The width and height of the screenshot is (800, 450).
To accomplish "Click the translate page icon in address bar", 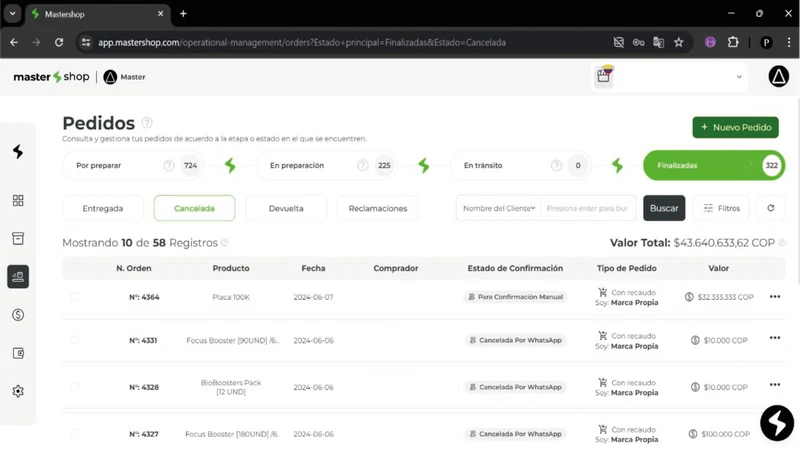I will tap(658, 42).
